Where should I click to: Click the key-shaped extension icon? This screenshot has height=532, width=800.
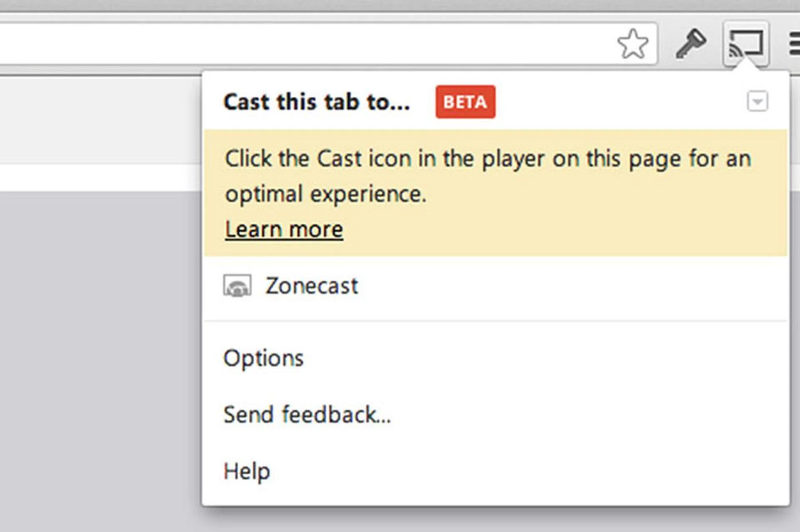click(691, 43)
